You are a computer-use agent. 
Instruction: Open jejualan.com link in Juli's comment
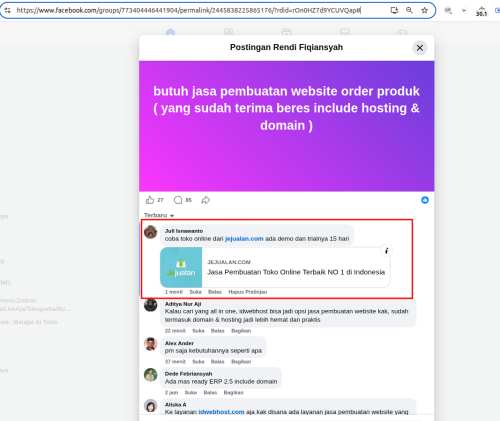(244, 239)
